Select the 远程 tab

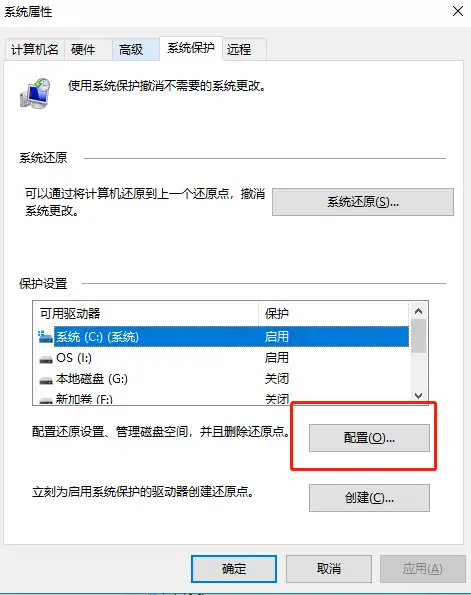tap(244, 49)
